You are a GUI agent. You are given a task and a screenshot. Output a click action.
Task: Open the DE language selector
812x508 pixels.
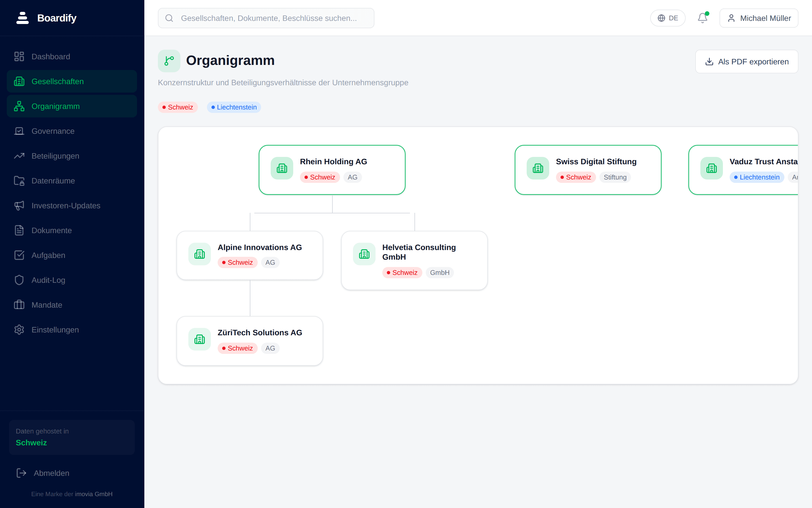[668, 18]
